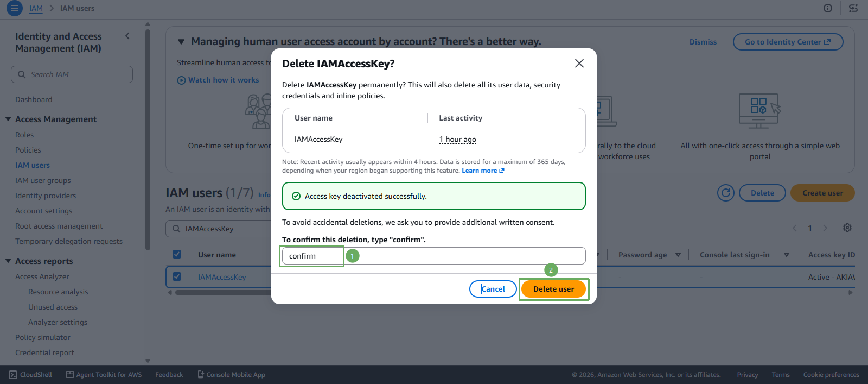Open Account settings page
The width and height of the screenshot is (868, 384).
tap(43, 211)
